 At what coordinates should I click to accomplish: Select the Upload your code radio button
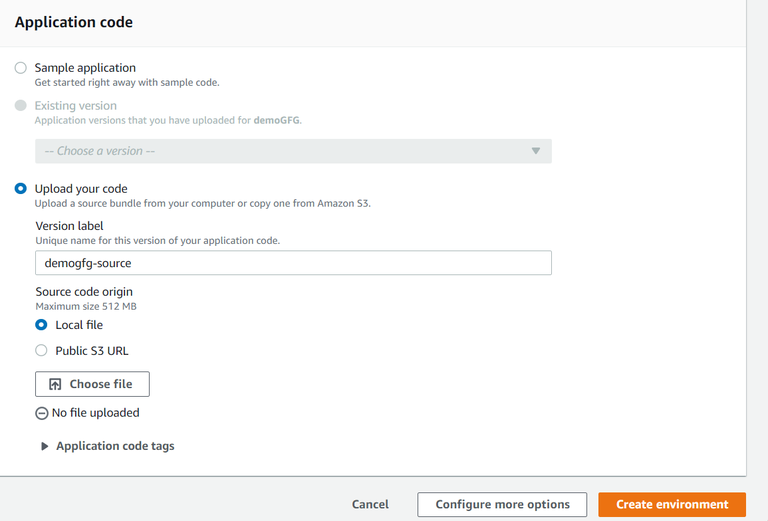click(21, 188)
